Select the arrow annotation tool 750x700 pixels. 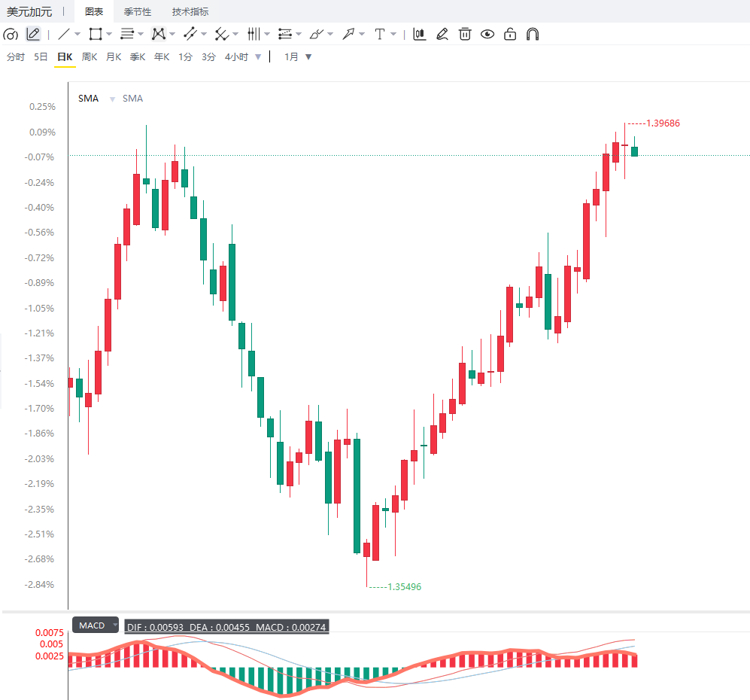pos(348,35)
